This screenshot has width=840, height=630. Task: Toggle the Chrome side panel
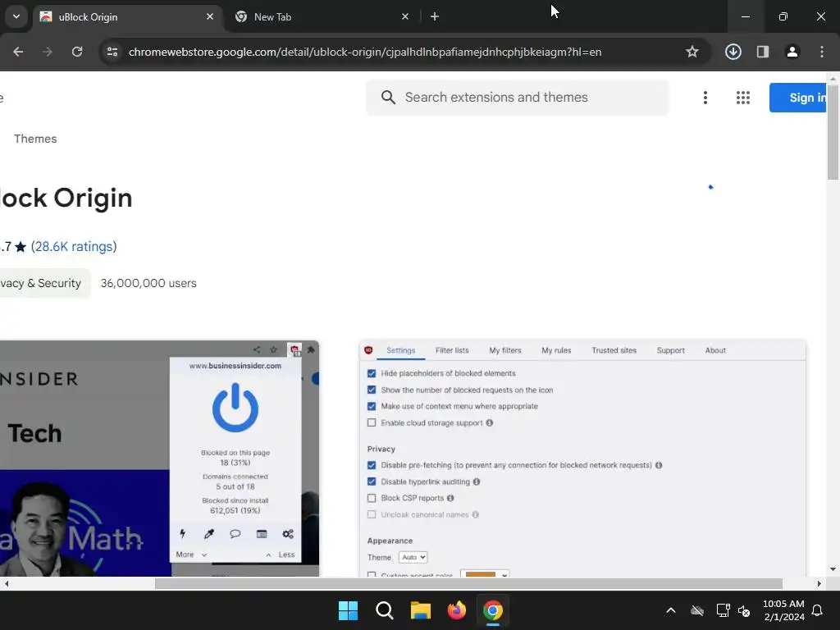[x=763, y=52]
